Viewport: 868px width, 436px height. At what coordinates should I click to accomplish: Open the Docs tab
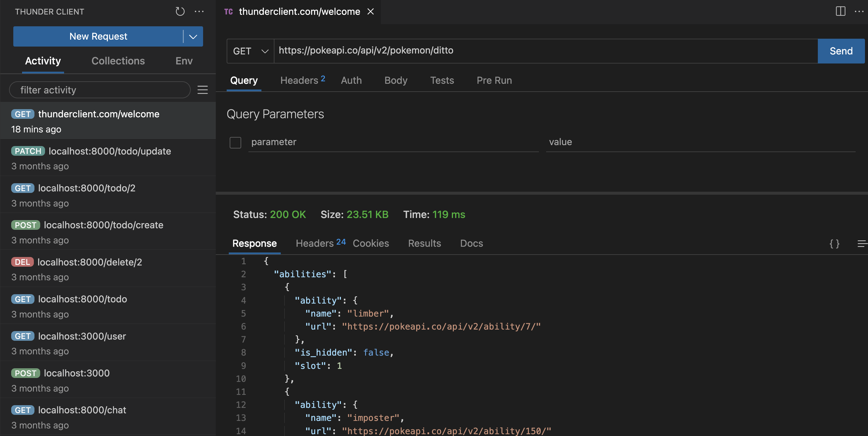coord(471,243)
